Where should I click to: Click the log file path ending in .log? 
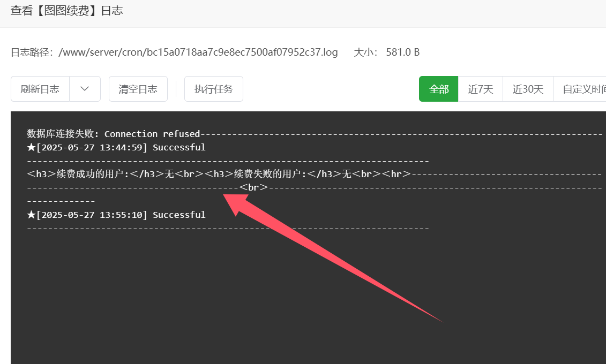(x=198, y=52)
